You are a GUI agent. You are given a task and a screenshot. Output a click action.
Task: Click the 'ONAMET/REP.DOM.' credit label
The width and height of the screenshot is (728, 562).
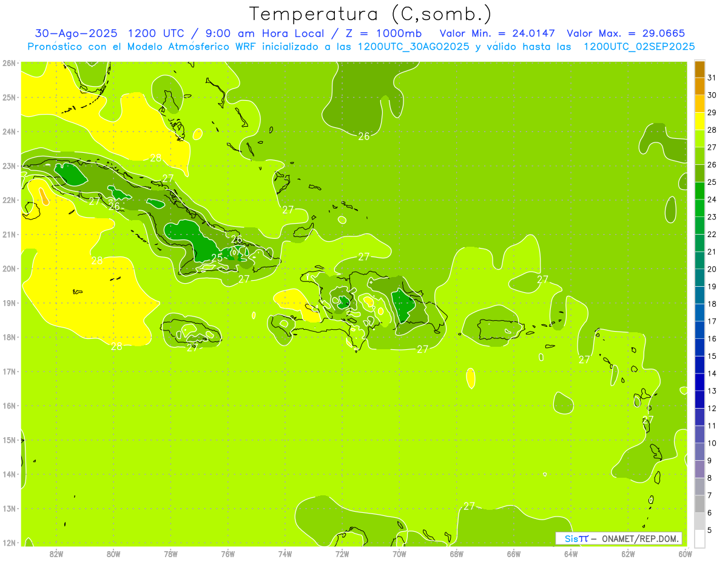point(640,538)
